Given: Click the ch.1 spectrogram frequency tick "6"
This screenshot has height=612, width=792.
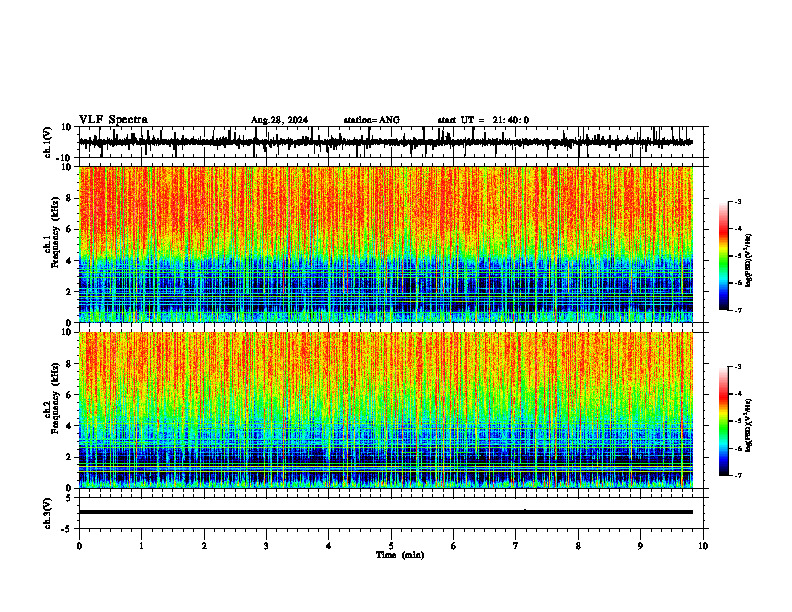Looking at the screenshot, I should pos(69,230).
